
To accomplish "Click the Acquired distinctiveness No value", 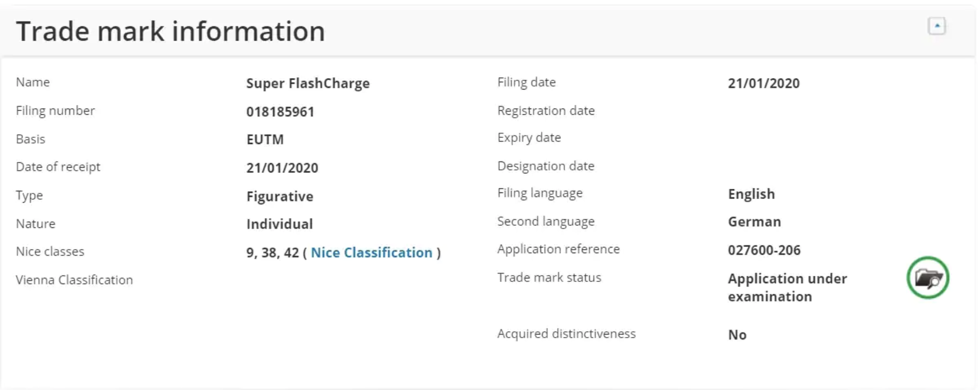I will click(737, 335).
